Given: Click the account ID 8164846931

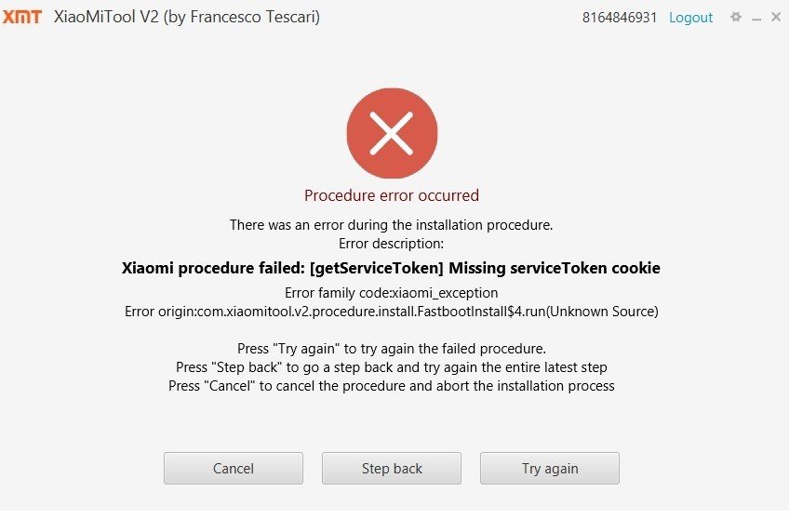Looking at the screenshot, I should tap(620, 18).
